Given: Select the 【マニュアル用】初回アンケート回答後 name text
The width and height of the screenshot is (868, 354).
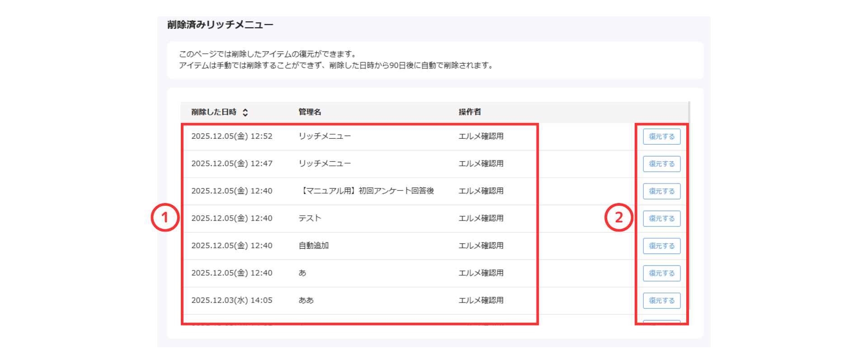Looking at the screenshot, I should (x=366, y=191).
